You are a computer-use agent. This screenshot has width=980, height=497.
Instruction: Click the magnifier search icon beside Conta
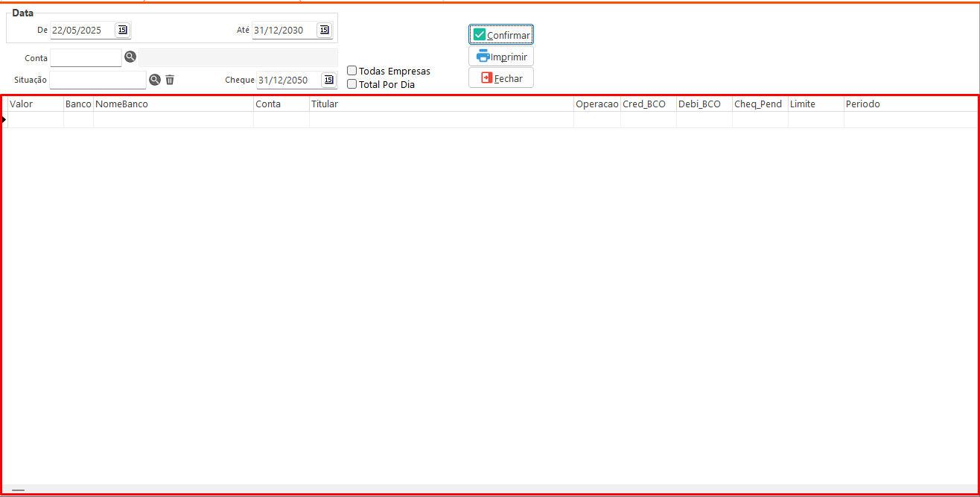130,57
